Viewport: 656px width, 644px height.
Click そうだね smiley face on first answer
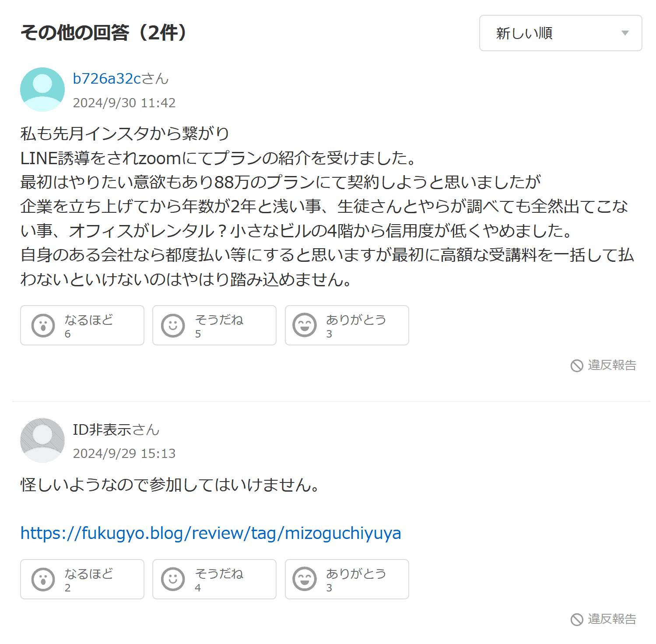click(173, 325)
